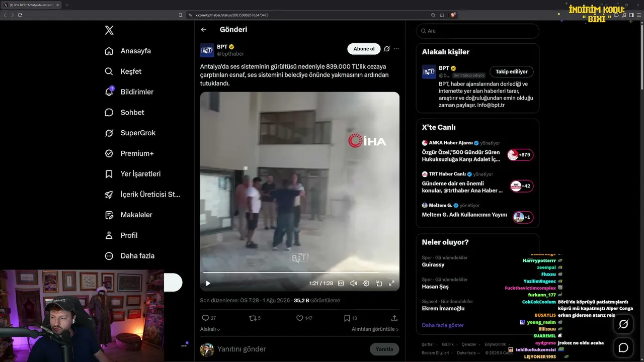Screen dimensions: 644x362
Task: Go back using the Gönderi back arrow
Action: click(x=204, y=30)
